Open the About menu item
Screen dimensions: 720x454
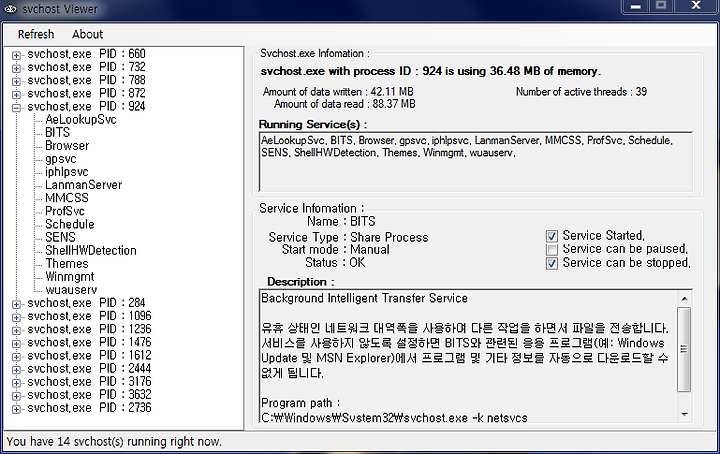pyautogui.click(x=87, y=34)
